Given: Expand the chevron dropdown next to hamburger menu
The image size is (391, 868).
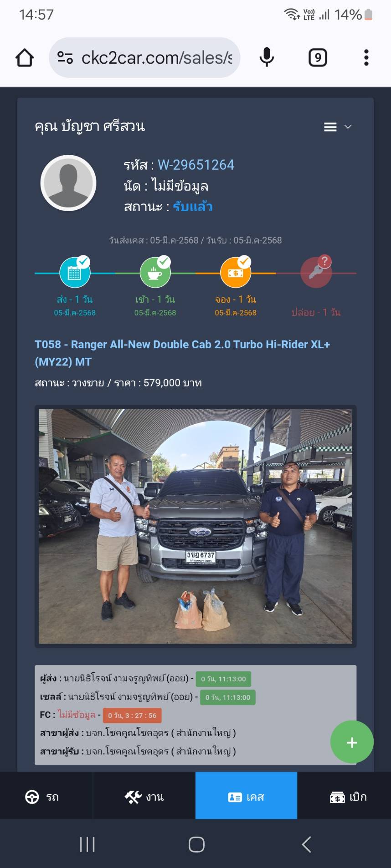Looking at the screenshot, I should pos(348,127).
